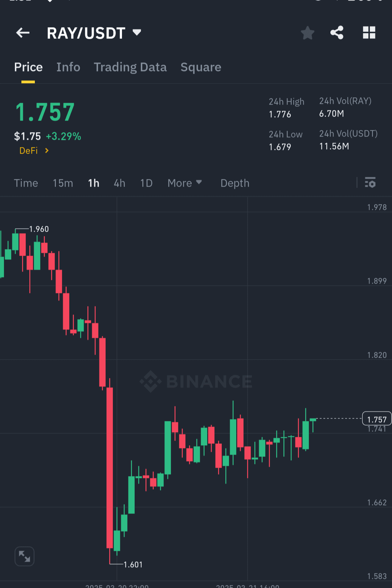Enable the 4h timeframe

119,183
